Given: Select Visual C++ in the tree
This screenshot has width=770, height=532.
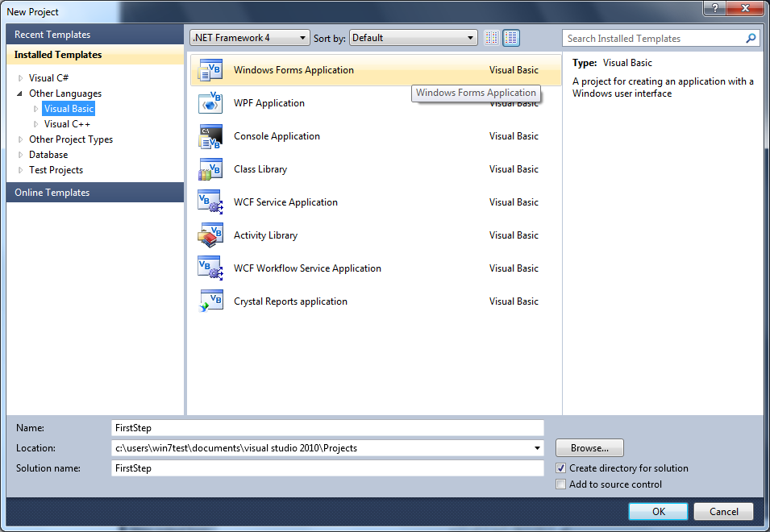Looking at the screenshot, I should (67, 124).
